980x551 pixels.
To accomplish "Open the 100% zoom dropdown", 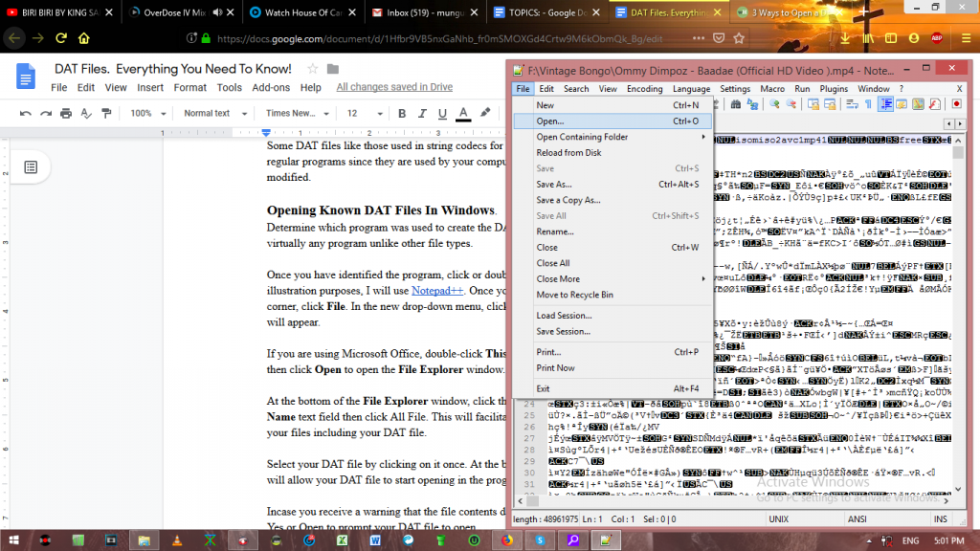I will tap(147, 113).
